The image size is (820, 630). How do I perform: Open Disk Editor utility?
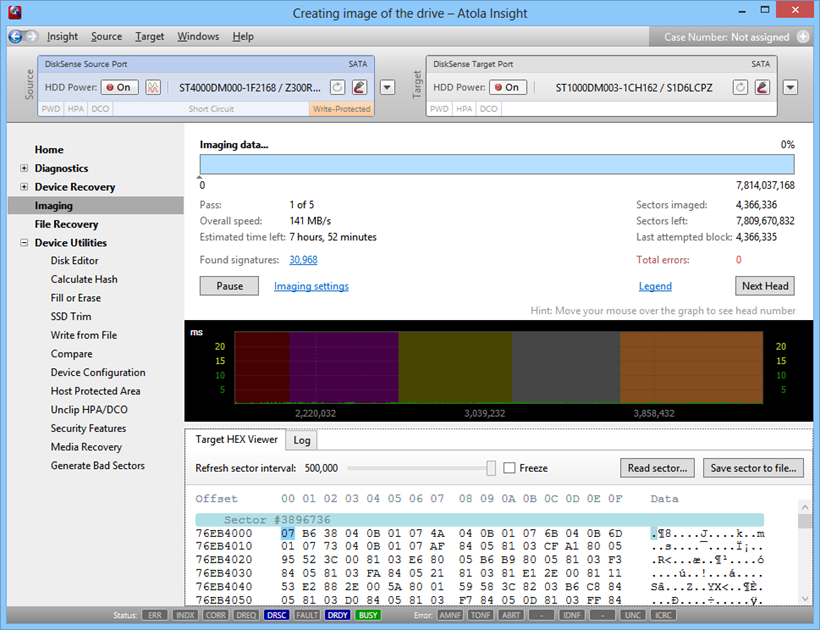74,260
